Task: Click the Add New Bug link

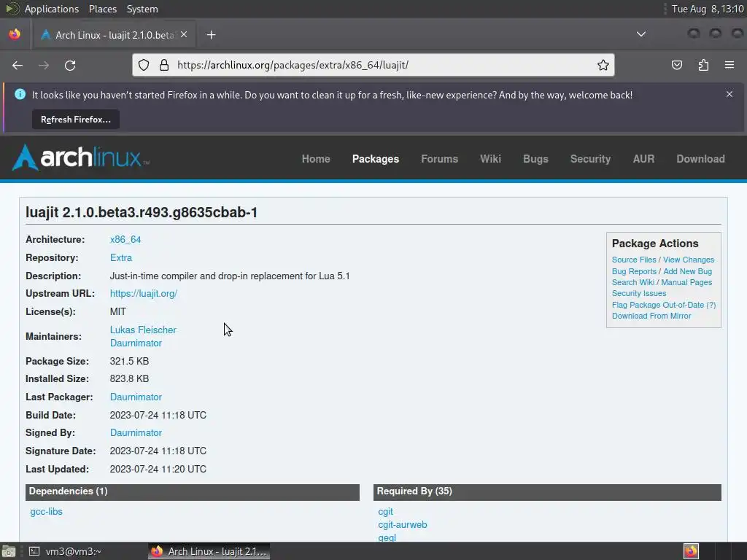Action: coord(687,271)
